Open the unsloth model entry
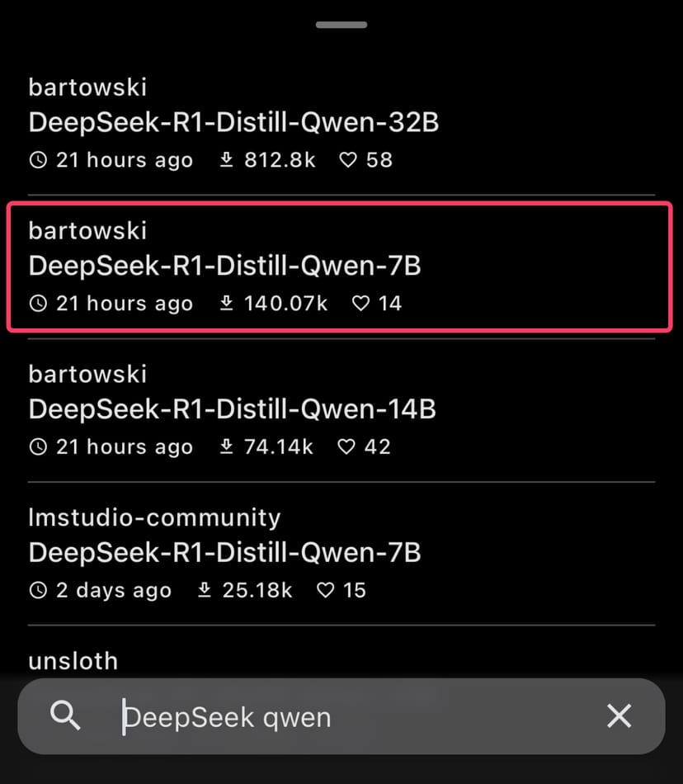Image resolution: width=683 pixels, height=784 pixels. pyautogui.click(x=73, y=660)
